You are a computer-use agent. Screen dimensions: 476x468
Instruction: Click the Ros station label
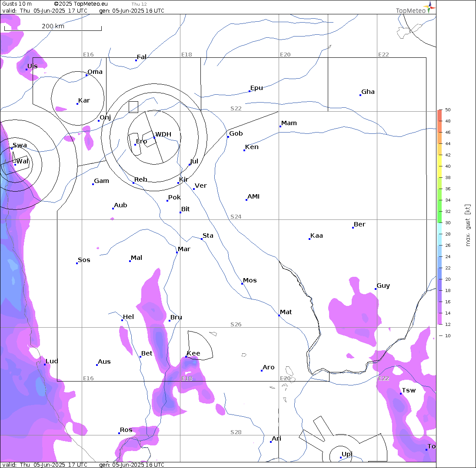126,430
